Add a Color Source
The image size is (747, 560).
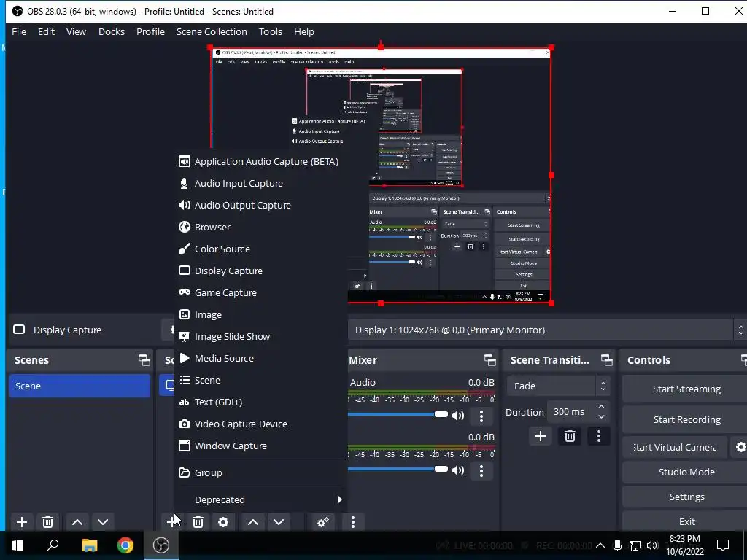pos(260,249)
